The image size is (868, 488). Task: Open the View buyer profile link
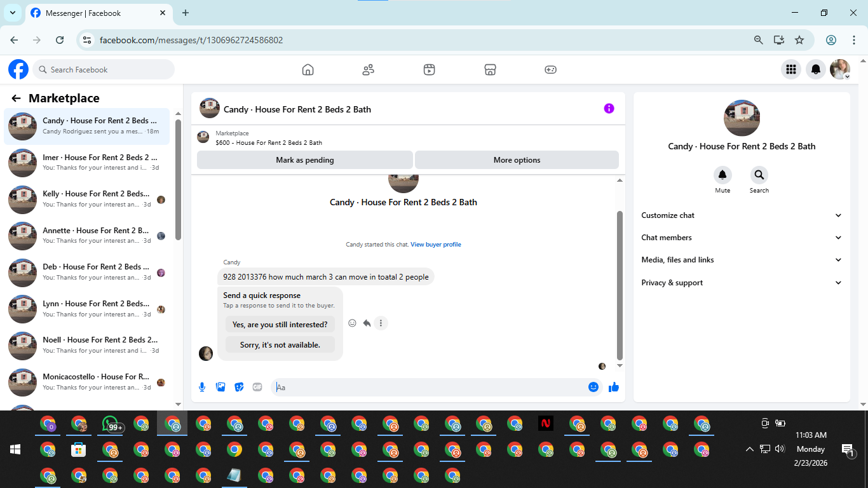tap(436, 245)
